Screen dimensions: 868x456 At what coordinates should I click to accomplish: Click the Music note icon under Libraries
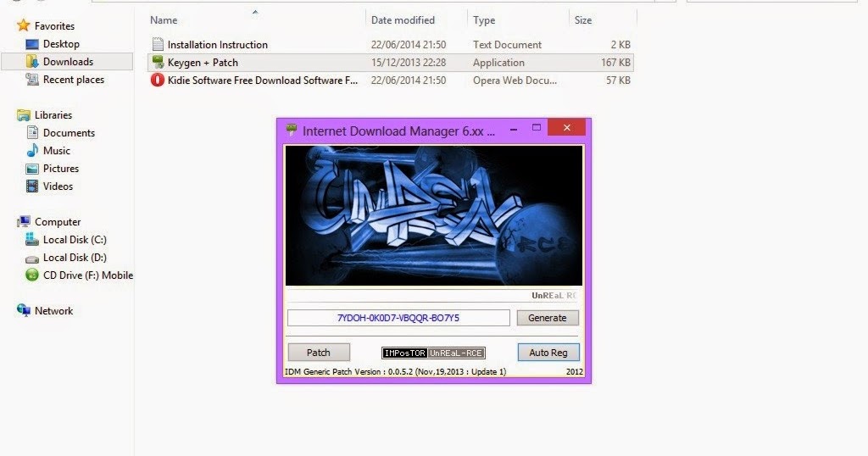coord(32,150)
